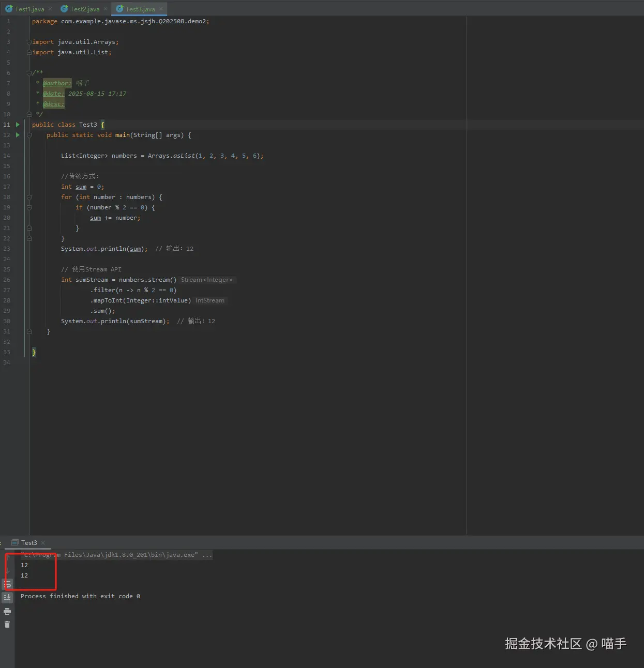The height and width of the screenshot is (668, 644).
Task: Fold the main method at line 12
Action: 29,135
